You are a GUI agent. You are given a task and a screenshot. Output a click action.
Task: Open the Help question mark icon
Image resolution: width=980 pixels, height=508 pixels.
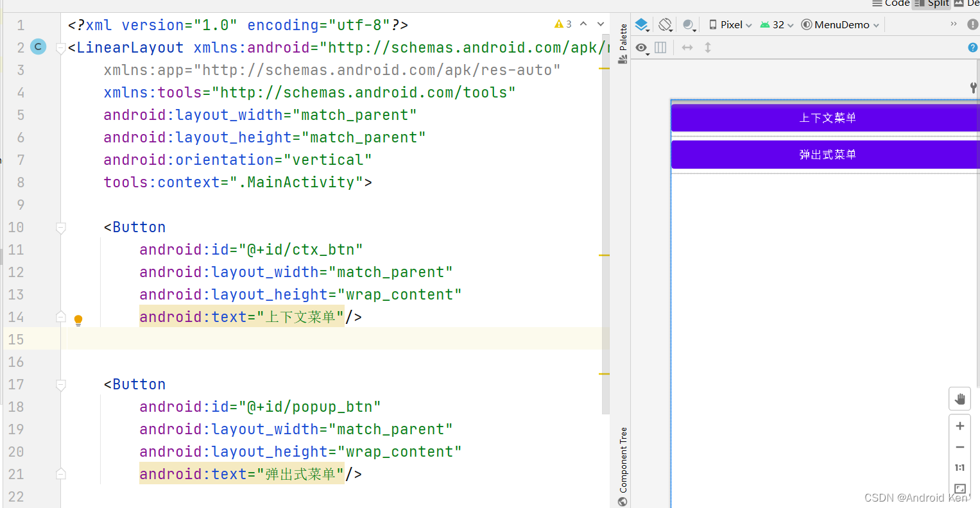[973, 47]
